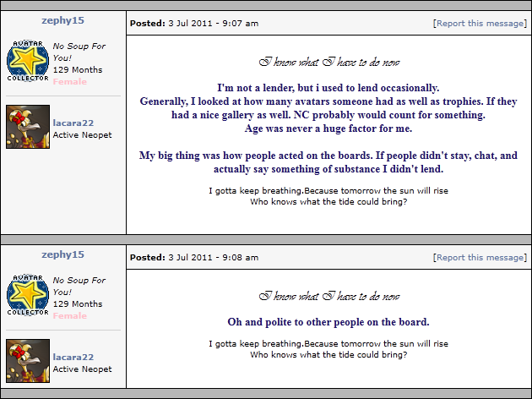Click the 'Posted: 3 Jul 2011 - 9:08 am' timestamp
Screen dimensions: 532x399
point(194,258)
